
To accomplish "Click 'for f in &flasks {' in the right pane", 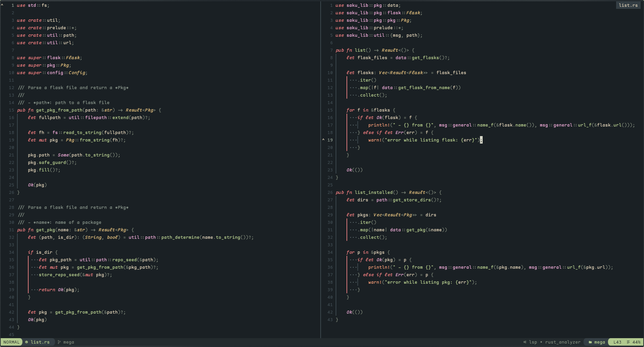I will 371,110.
